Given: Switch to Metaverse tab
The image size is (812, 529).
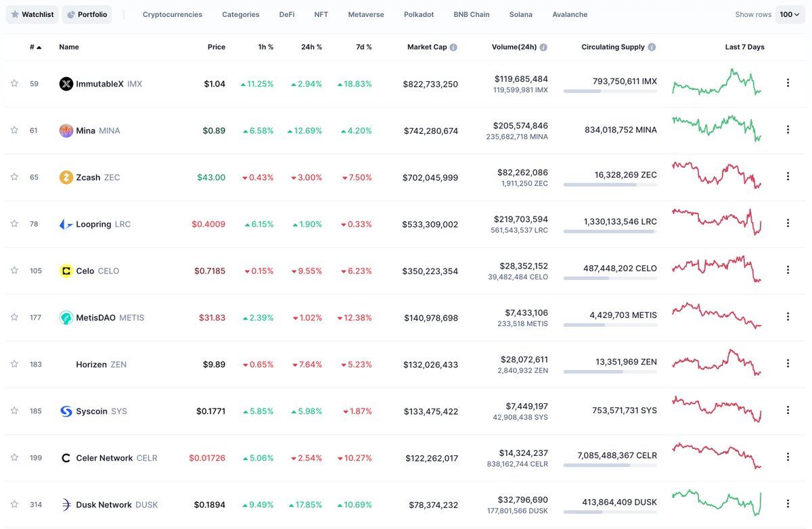Looking at the screenshot, I should coord(366,14).
